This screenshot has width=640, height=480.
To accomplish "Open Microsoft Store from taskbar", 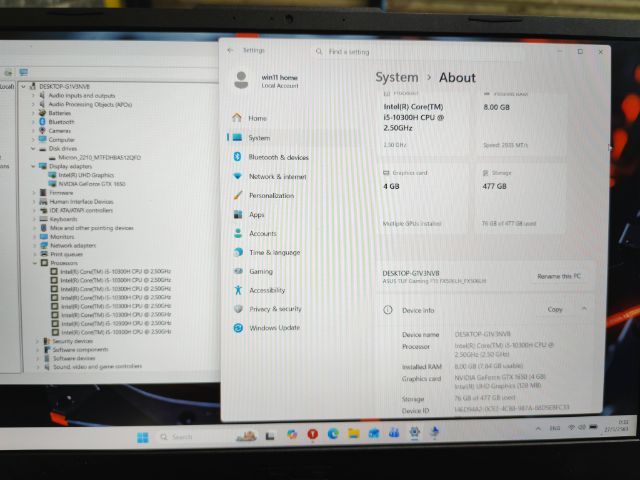I will click(x=374, y=433).
